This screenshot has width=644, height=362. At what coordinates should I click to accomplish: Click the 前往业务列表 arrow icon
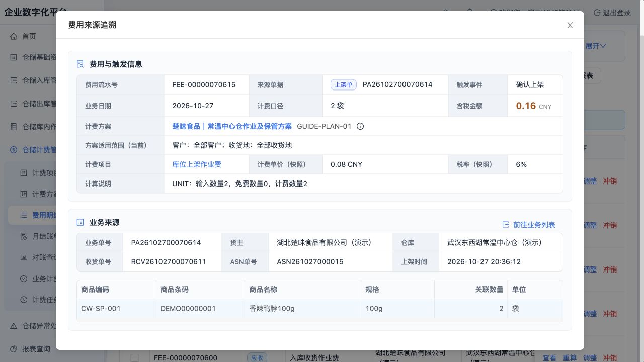(506, 225)
